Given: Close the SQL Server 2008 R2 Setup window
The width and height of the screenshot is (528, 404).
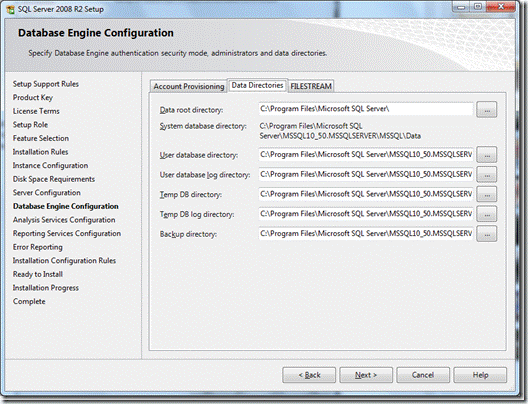Looking at the screenshot, I should tap(501, 7).
